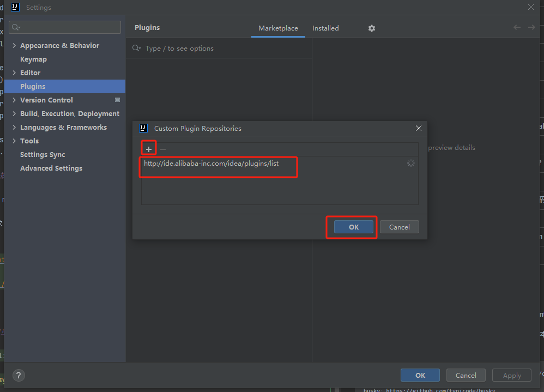Viewport: 544px width, 392px height.
Task: Click the help question mark icon
Action: (x=19, y=375)
